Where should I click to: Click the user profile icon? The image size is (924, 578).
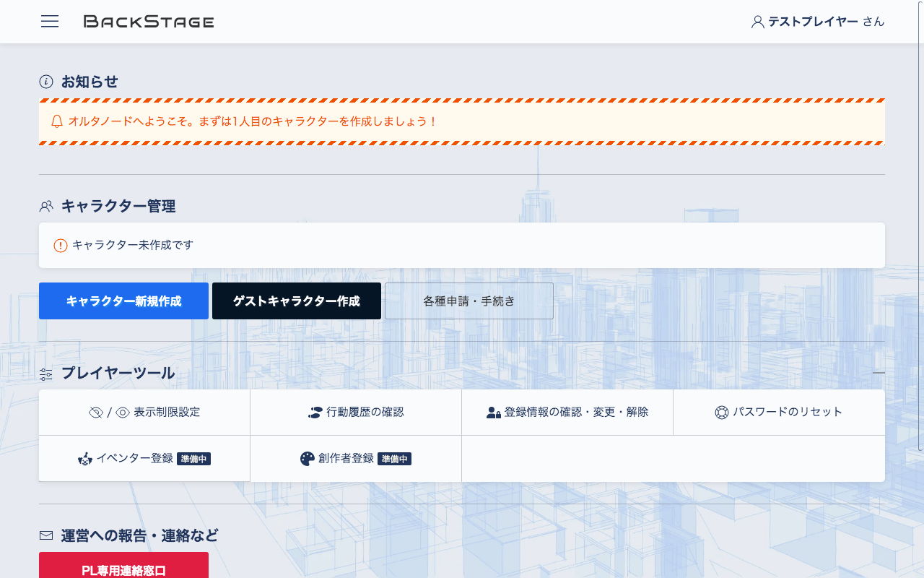tap(757, 22)
